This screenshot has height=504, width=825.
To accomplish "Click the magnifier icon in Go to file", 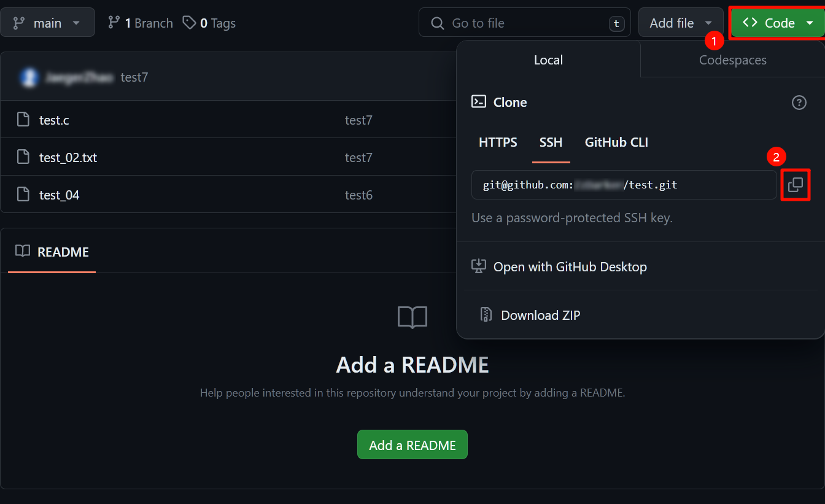I will 438,23.
